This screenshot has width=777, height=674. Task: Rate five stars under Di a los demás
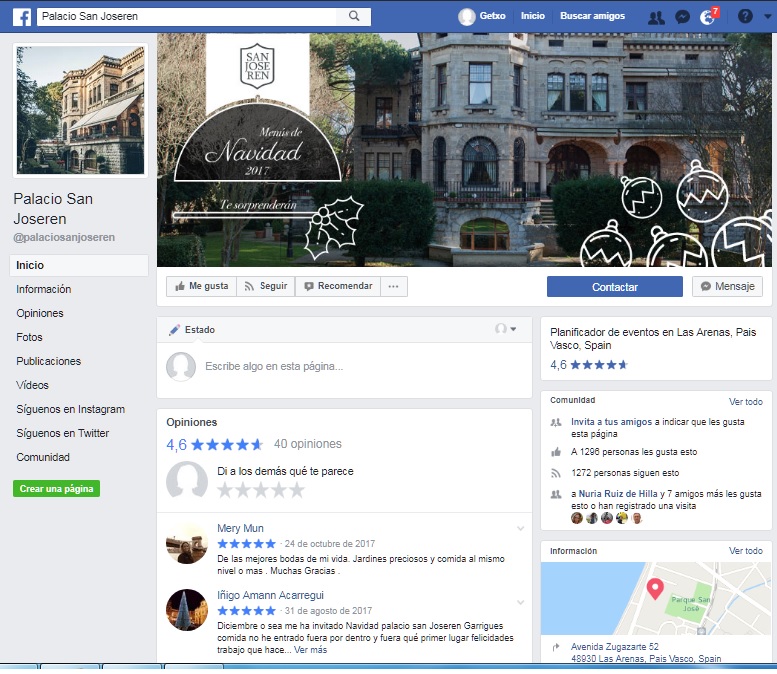click(x=297, y=490)
